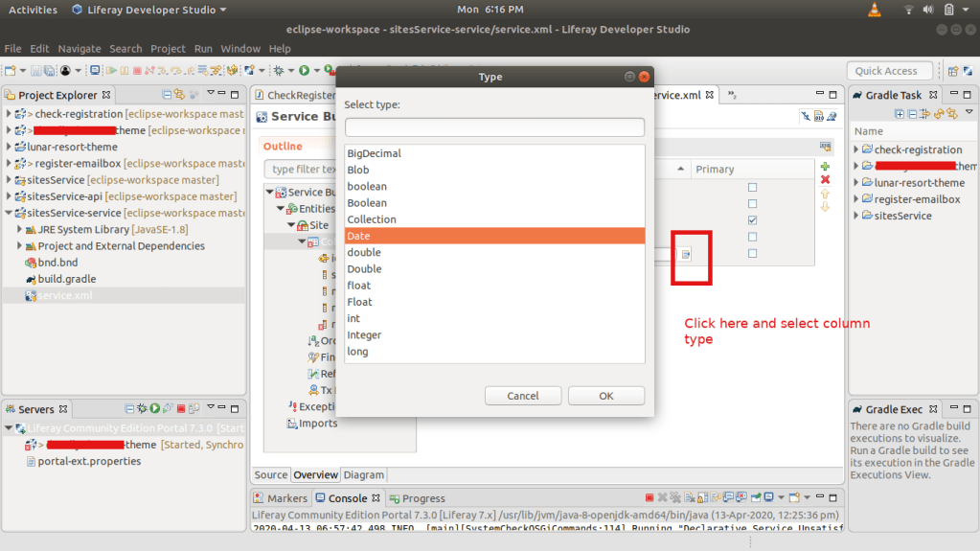Click the green plus add column icon
The height and width of the screenshot is (551, 980).
(x=825, y=167)
